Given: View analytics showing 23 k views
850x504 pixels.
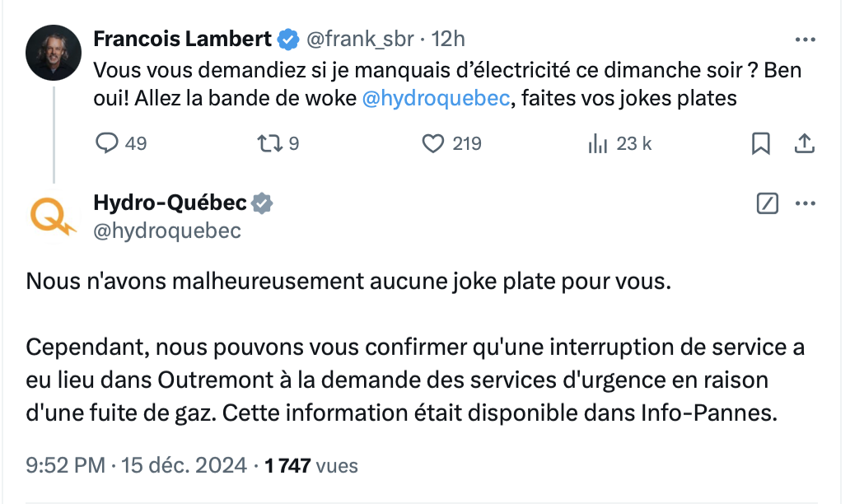Looking at the screenshot, I should [619, 143].
